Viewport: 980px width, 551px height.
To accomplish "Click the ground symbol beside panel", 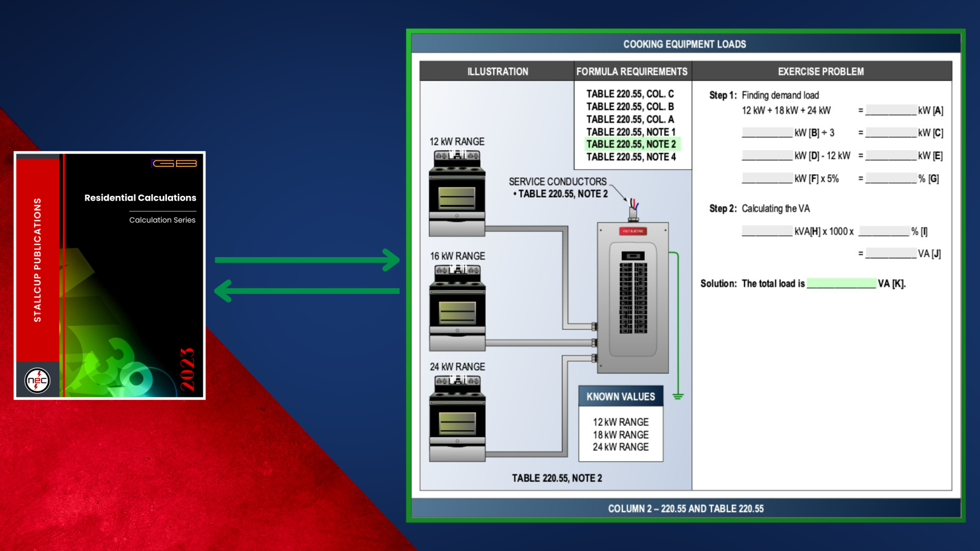I will (x=678, y=396).
